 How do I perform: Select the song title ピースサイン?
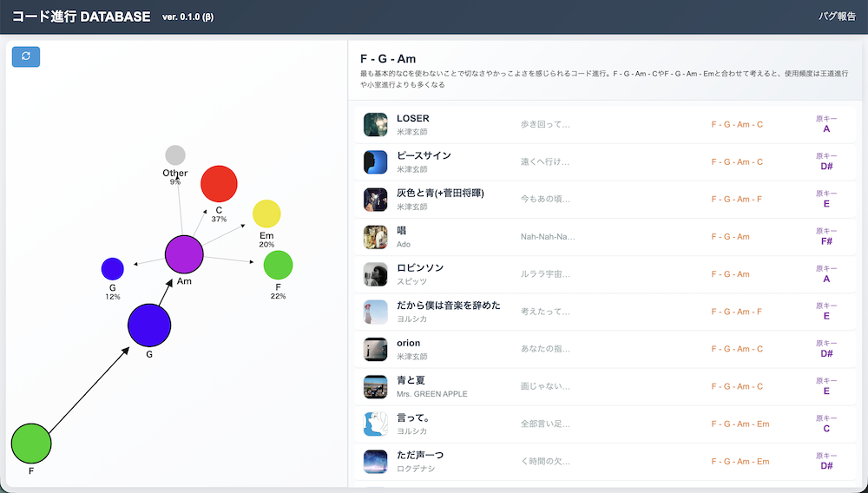pos(424,155)
